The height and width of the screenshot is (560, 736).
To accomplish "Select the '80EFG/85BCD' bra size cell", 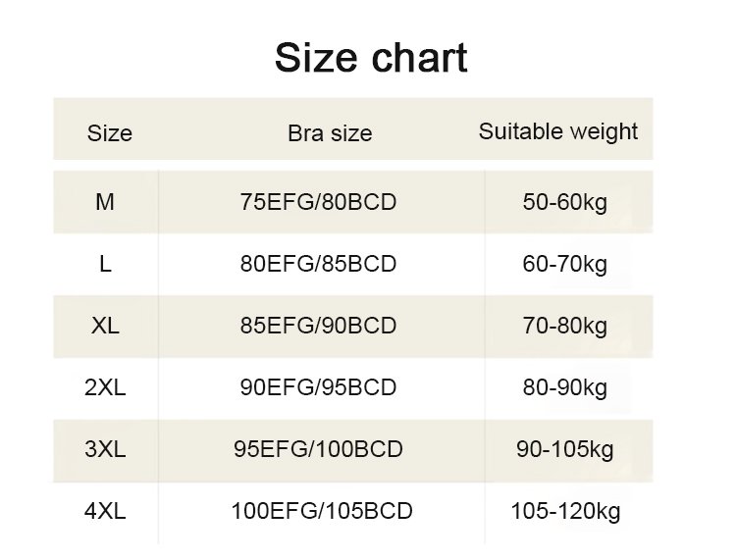I will [318, 264].
